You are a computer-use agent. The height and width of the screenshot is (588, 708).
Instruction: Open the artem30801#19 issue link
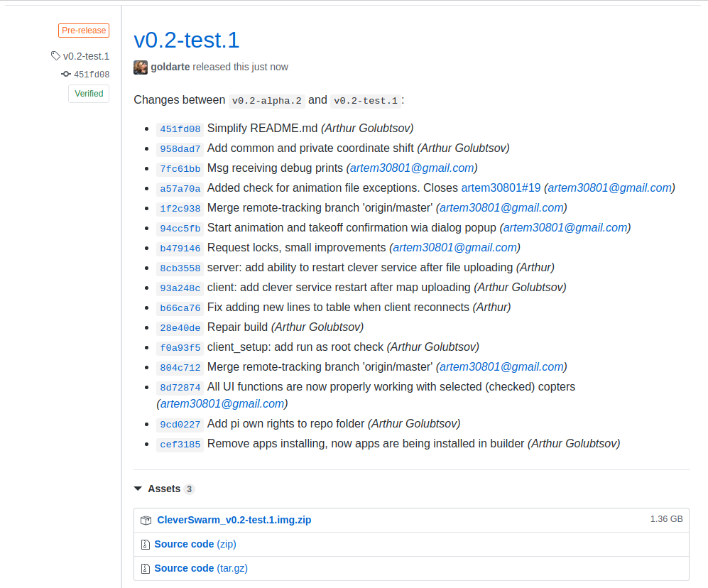pyautogui.click(x=501, y=188)
